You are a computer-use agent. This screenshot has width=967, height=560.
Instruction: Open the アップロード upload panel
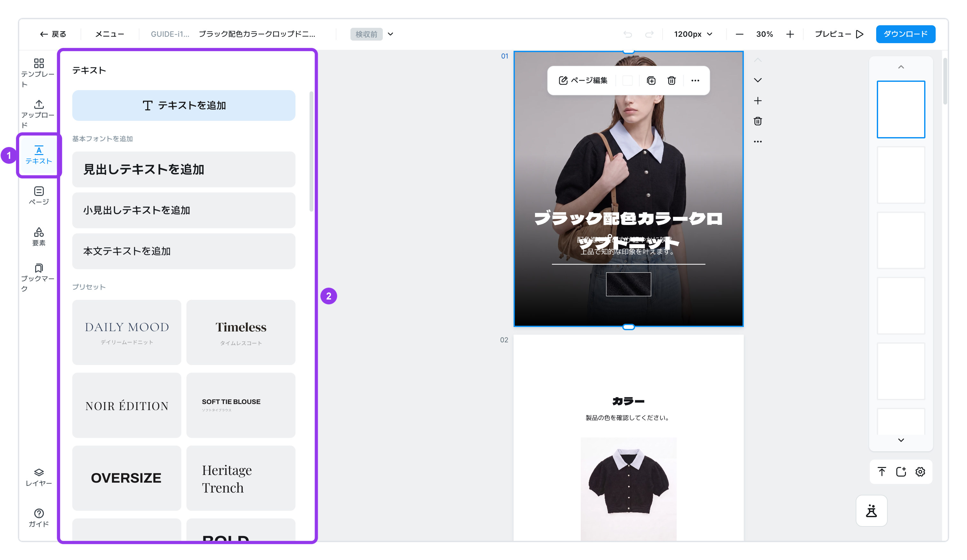[38, 114]
